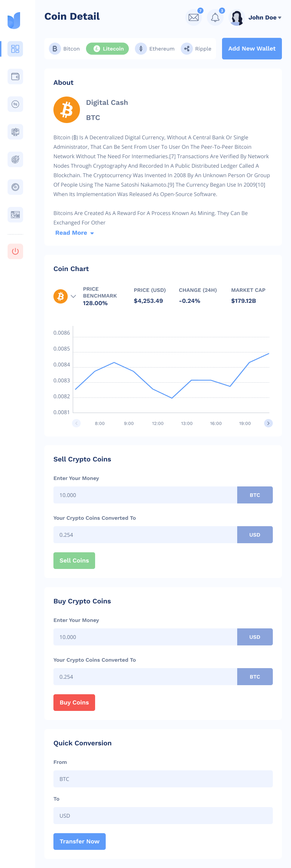Open the exchange arrows sidebar icon

click(15, 104)
